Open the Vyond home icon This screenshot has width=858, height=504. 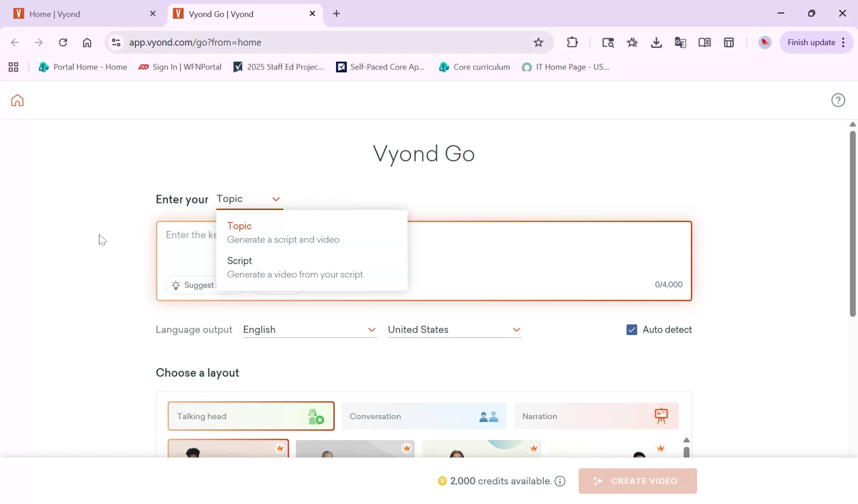[17, 100]
